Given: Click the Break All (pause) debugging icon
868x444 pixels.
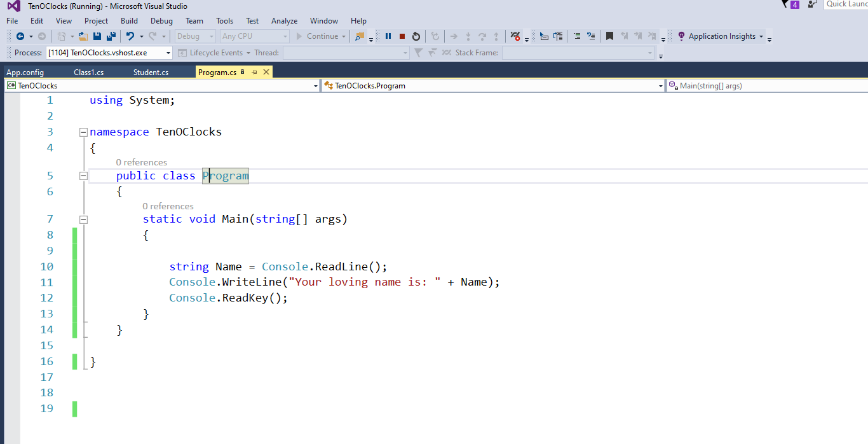Looking at the screenshot, I should [x=388, y=36].
